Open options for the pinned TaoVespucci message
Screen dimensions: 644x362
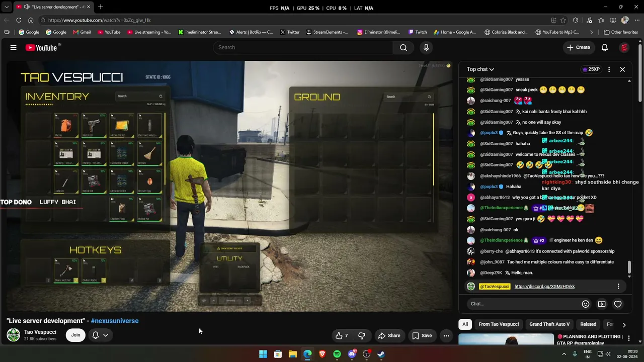click(x=618, y=287)
